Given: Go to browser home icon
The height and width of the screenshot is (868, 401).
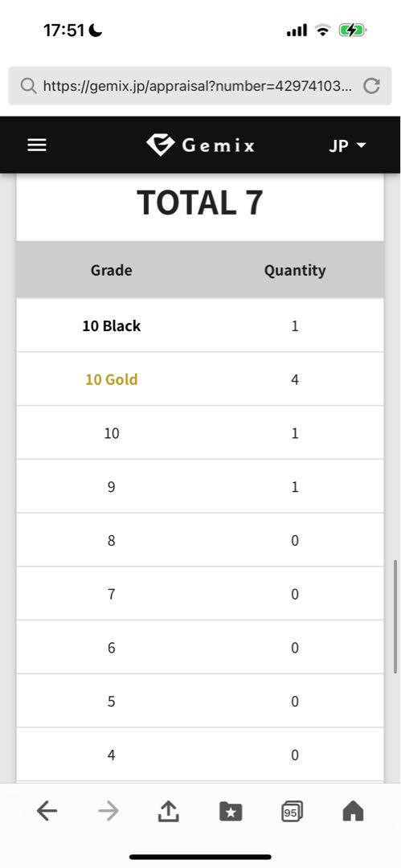Looking at the screenshot, I should tap(353, 812).
